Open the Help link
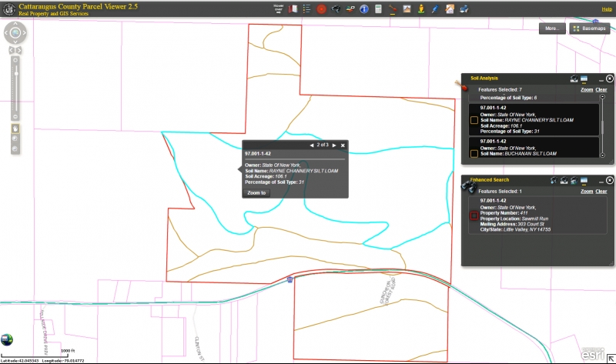Screen dimensions: 616x364 pyautogui.click(x=606, y=9)
